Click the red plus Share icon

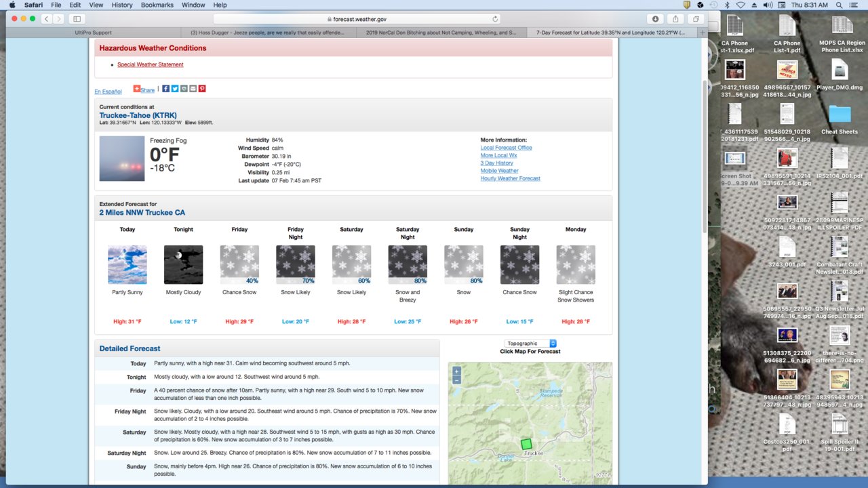pos(136,89)
